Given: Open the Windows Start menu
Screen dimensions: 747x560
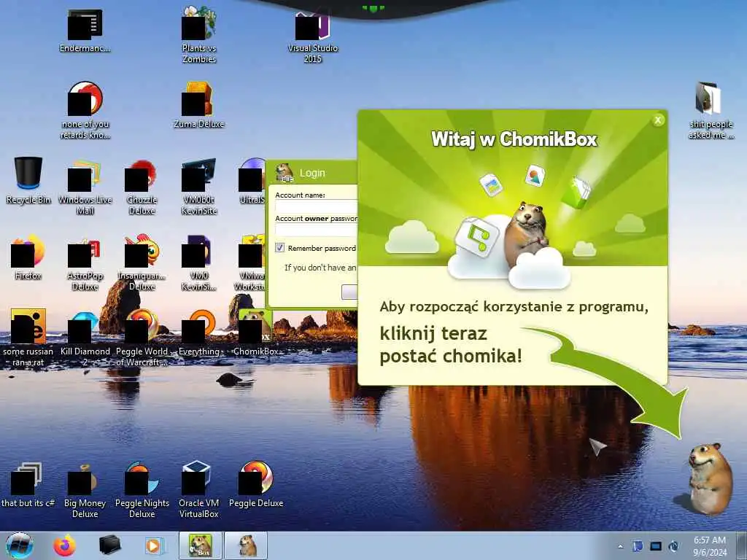Looking at the screenshot, I should [x=20, y=545].
